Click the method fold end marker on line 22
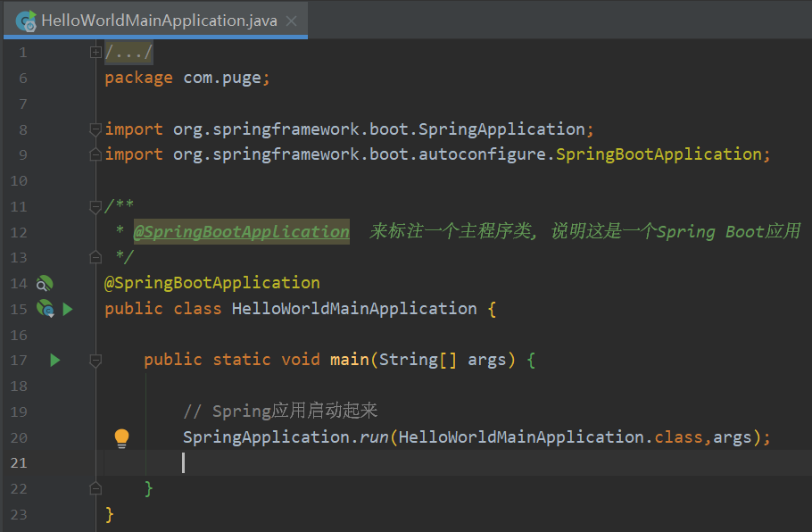Image resolution: width=812 pixels, height=532 pixels. [95, 488]
